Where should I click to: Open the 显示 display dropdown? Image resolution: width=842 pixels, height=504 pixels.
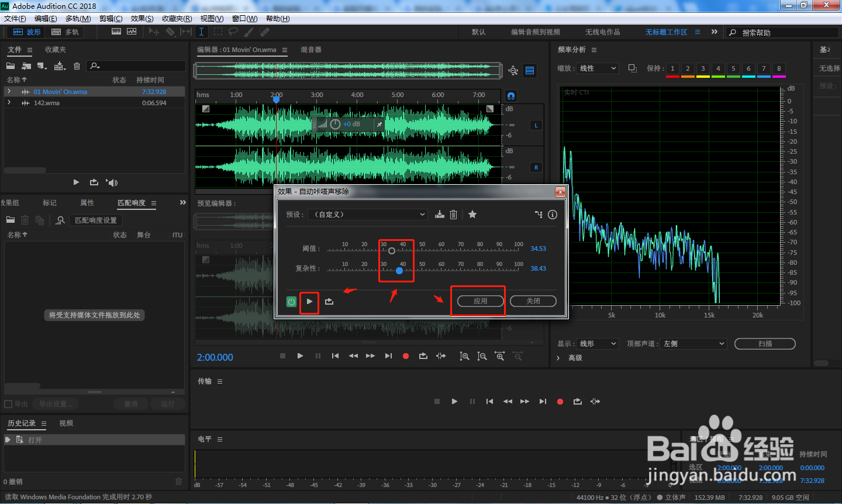coord(598,344)
